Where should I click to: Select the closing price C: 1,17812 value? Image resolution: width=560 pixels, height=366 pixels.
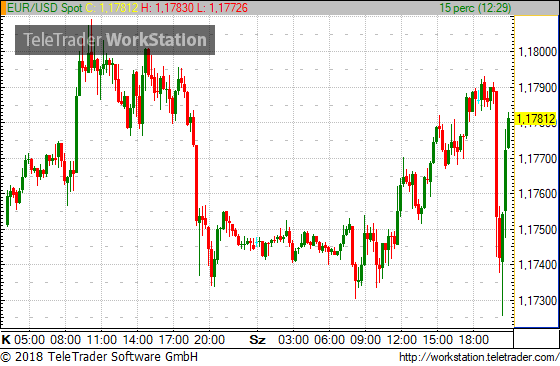click(111, 8)
